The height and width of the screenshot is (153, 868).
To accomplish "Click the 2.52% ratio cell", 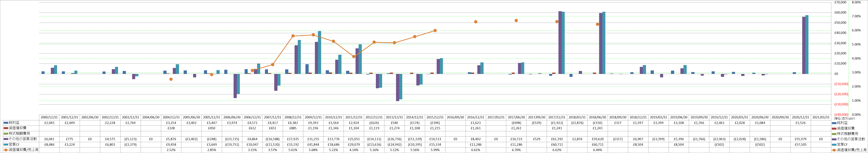I will point(171,150).
